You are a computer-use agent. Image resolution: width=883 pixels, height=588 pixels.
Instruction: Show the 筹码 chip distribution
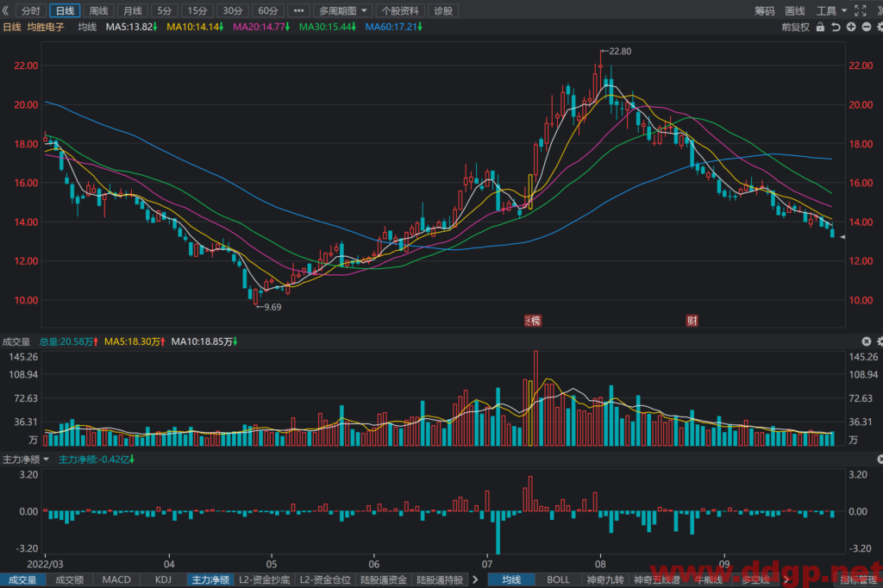(765, 10)
